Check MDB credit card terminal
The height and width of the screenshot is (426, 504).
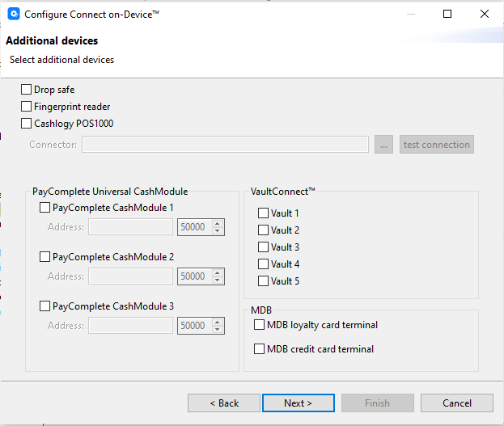[x=259, y=349]
